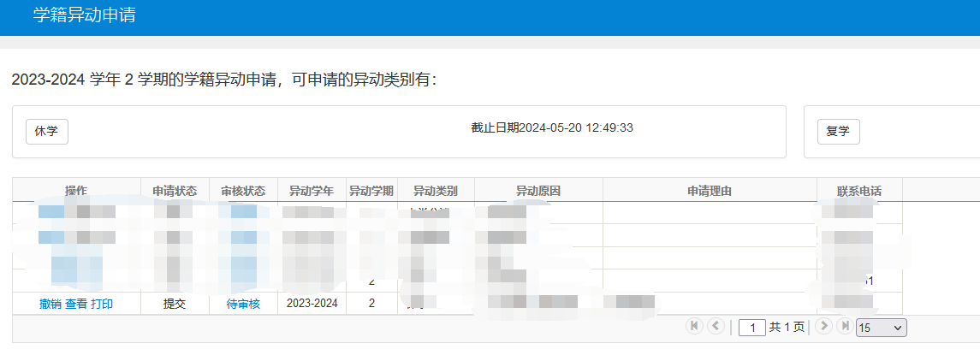Click the 待审核 status link
This screenshot has width=980, height=361.
click(x=243, y=304)
